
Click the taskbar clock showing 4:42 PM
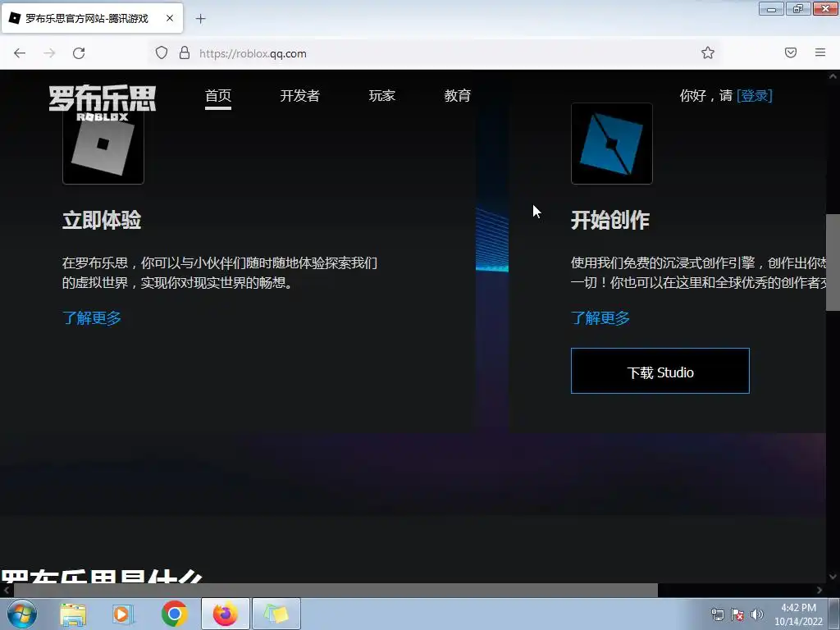[798, 614]
